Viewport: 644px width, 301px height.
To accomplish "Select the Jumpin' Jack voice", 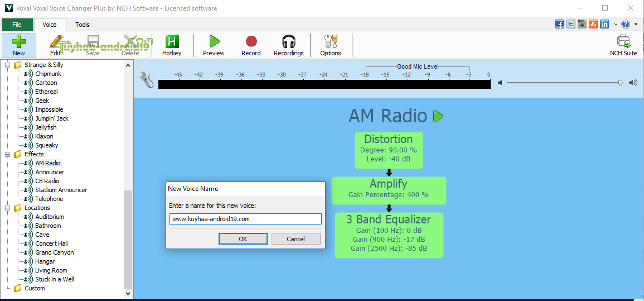I will [52, 118].
